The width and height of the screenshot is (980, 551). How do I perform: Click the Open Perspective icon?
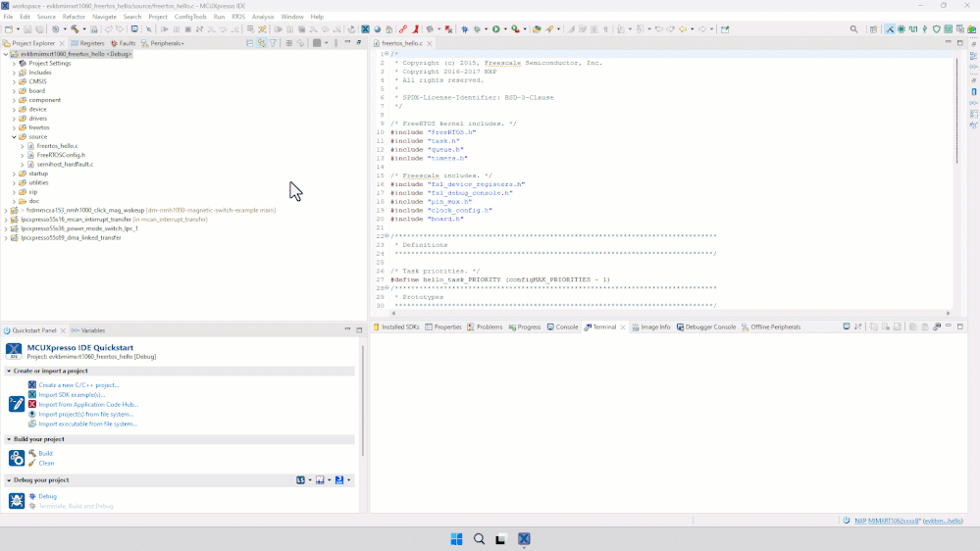(874, 29)
